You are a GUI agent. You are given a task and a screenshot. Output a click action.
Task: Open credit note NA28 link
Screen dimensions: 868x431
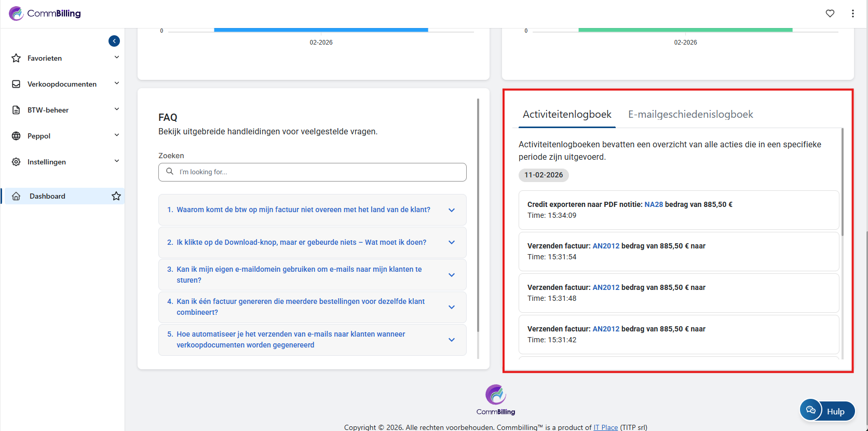pos(654,204)
